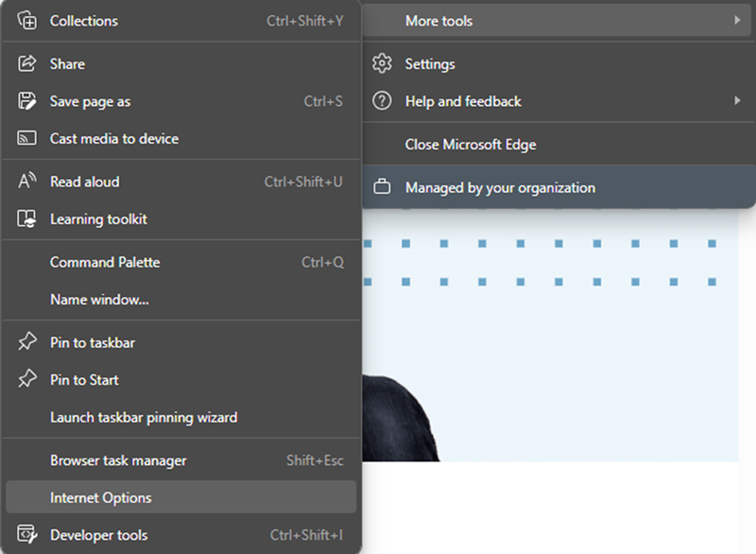Click the Cast media to device icon
Image resolution: width=756 pixels, height=554 pixels.
[x=27, y=138]
